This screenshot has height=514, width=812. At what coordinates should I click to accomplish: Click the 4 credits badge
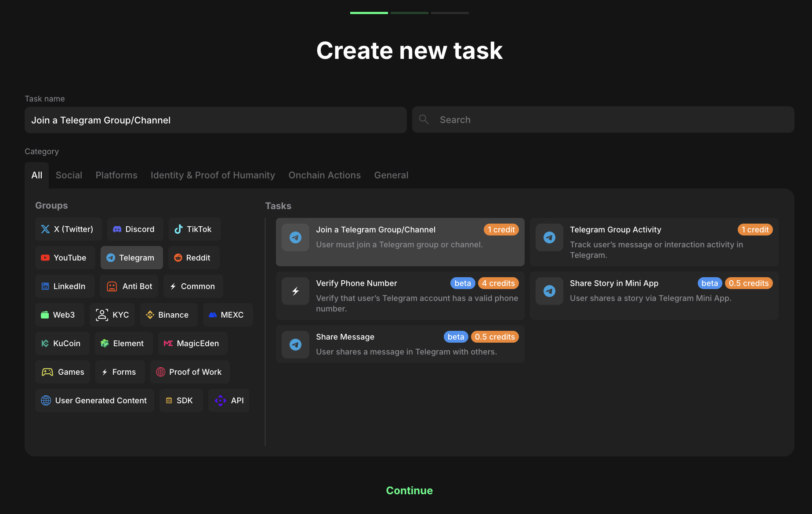[498, 283]
